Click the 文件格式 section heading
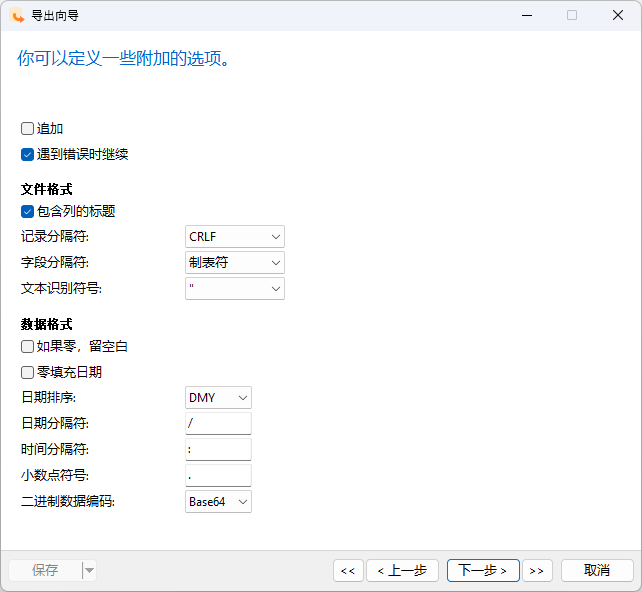 click(x=47, y=189)
